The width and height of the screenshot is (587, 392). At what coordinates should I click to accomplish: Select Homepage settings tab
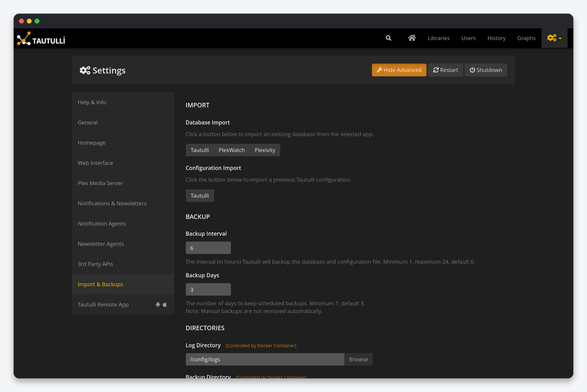click(x=123, y=143)
